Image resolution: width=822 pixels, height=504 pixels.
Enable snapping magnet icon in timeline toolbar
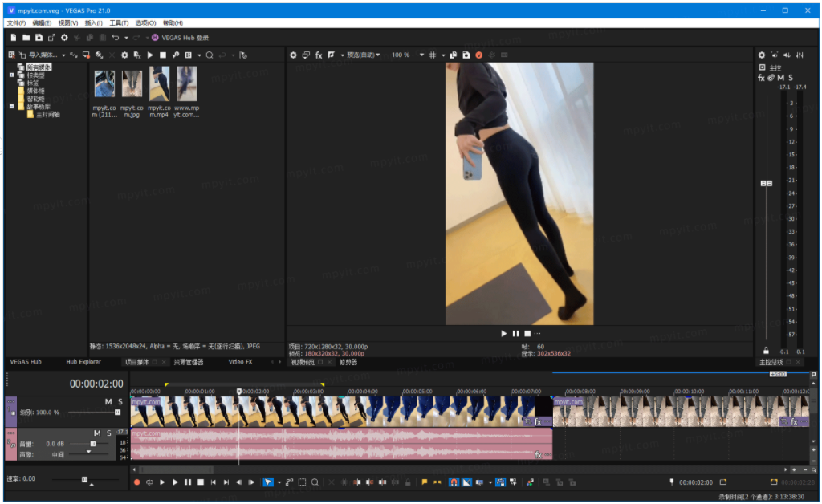point(454,482)
